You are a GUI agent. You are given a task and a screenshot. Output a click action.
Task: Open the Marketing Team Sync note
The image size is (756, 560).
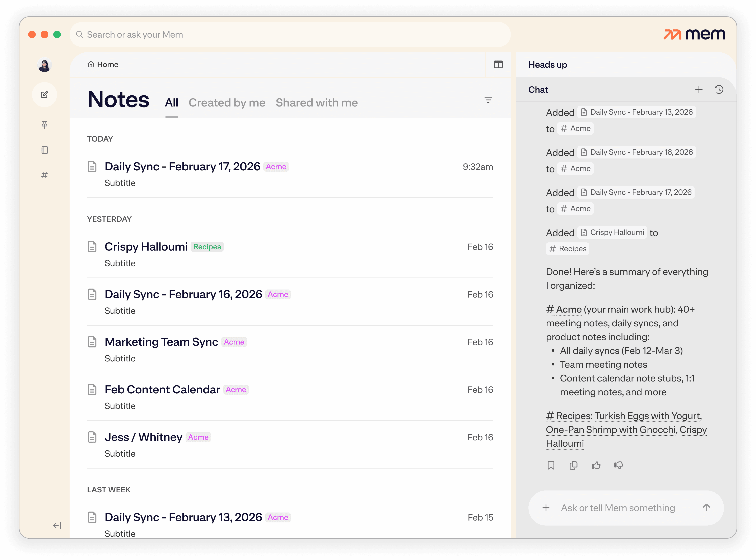coord(161,342)
